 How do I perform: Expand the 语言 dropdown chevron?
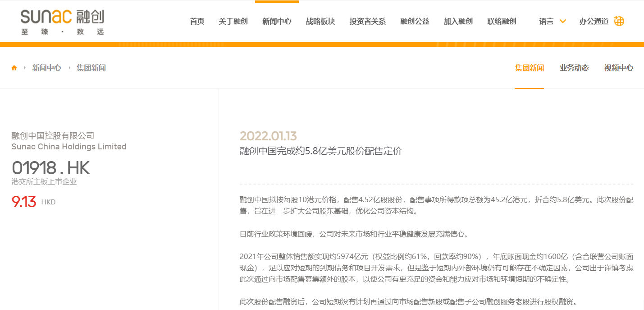(562, 21)
